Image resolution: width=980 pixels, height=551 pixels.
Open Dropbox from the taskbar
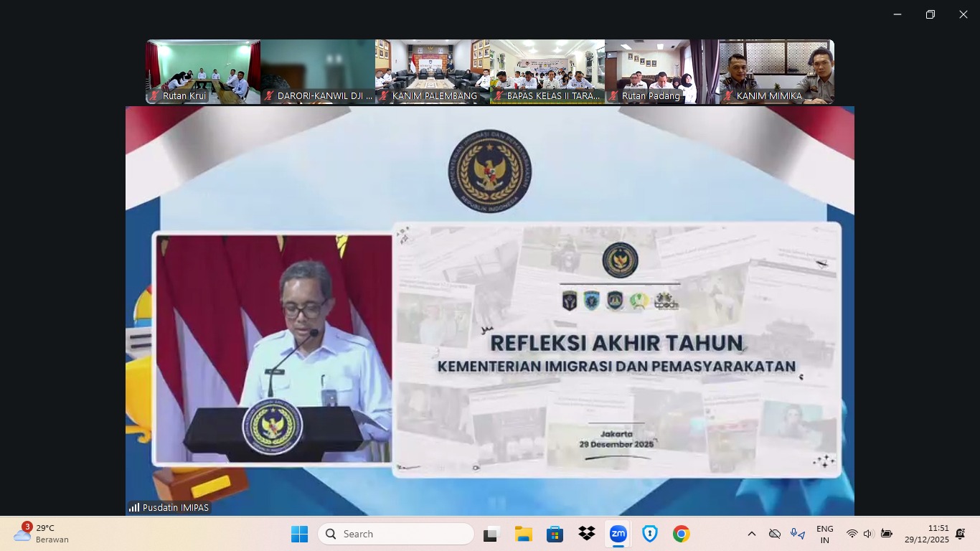point(587,534)
